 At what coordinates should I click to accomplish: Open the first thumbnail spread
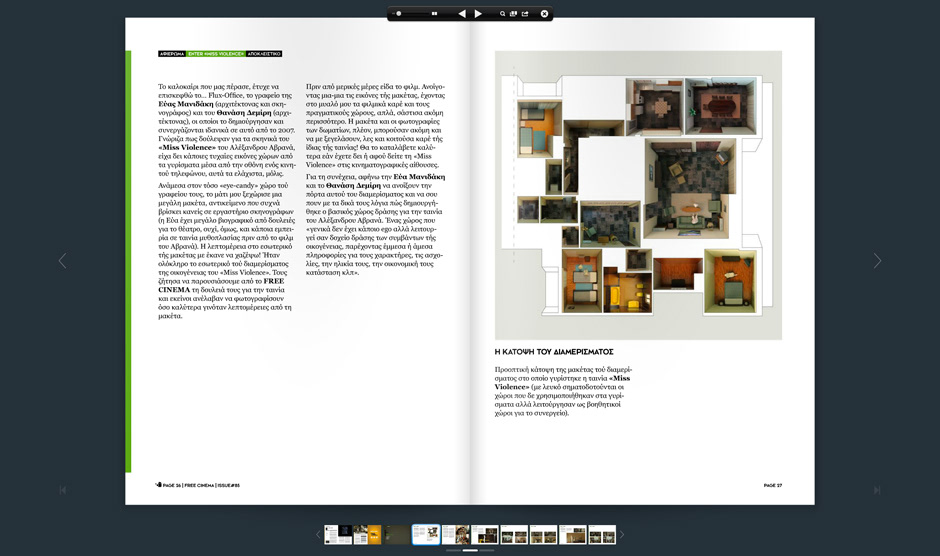pyautogui.click(x=338, y=534)
